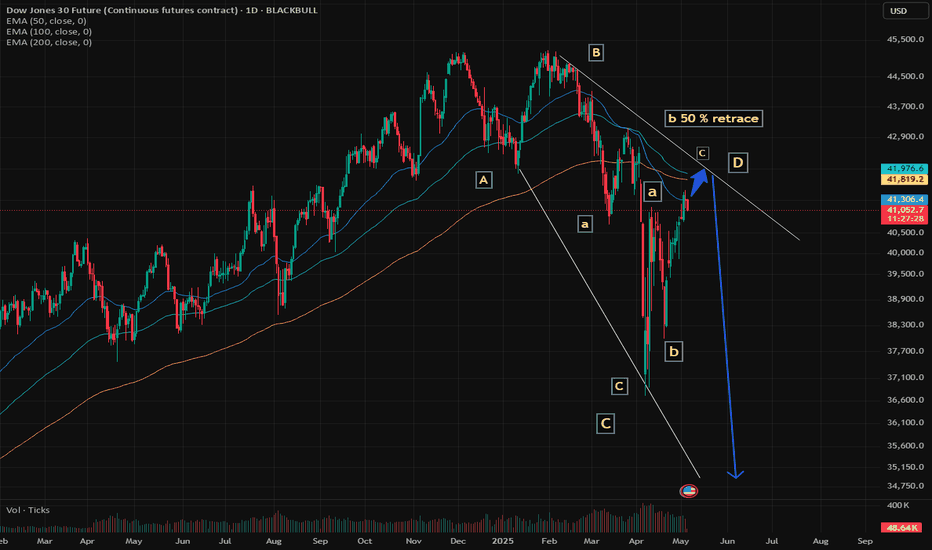The width and height of the screenshot is (932, 550).
Task: Click the 2025 label on time axis
Action: click(503, 541)
